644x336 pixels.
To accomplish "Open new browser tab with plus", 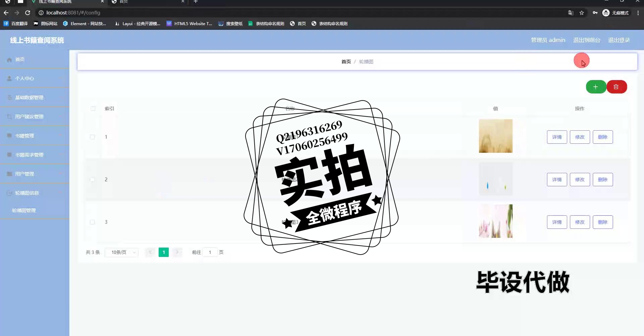I will (x=196, y=2).
